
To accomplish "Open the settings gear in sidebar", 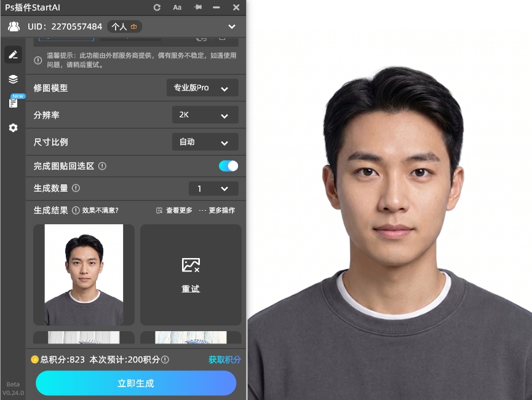I will [13, 127].
